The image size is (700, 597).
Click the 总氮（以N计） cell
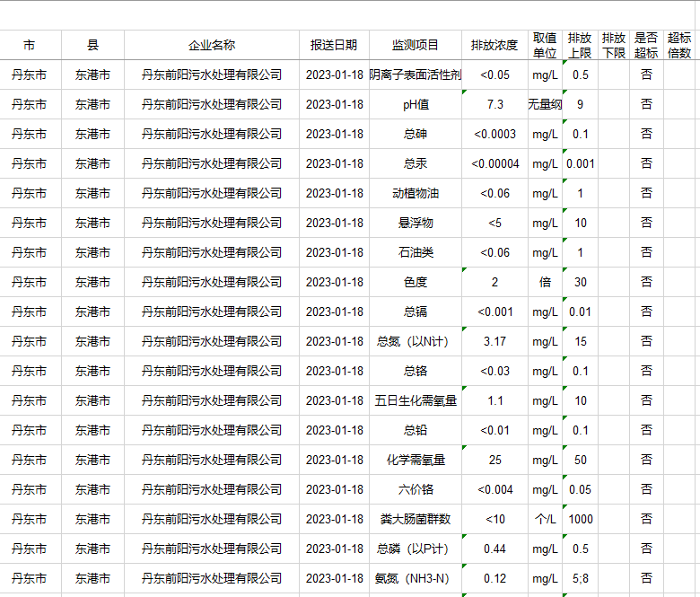(416, 341)
